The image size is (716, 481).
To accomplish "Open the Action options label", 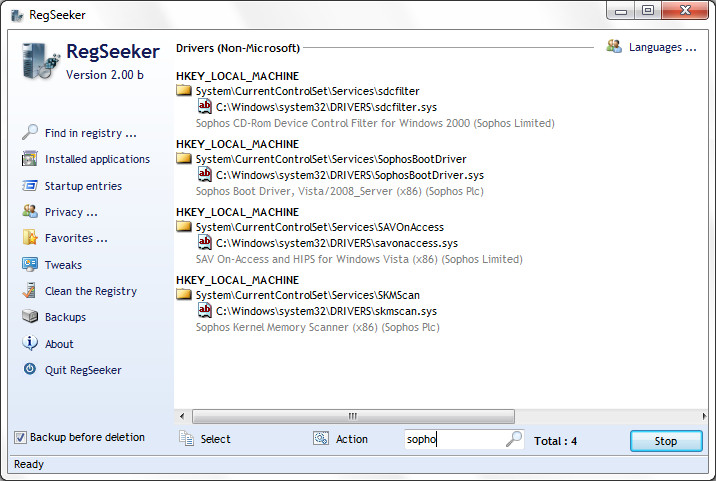I will [x=352, y=439].
